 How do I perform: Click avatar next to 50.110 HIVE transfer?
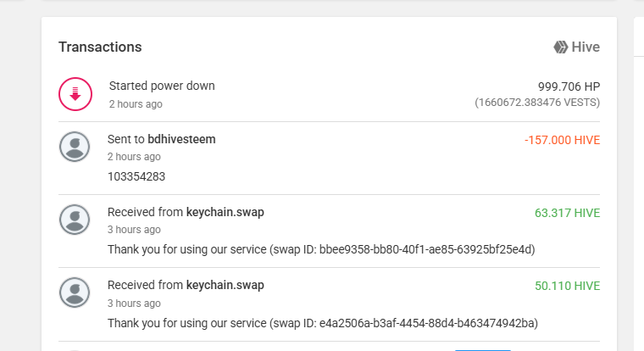point(75,292)
